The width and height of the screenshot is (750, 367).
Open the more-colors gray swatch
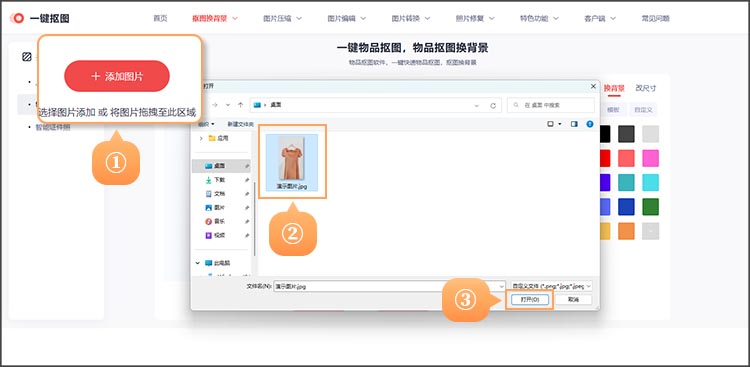click(x=651, y=231)
